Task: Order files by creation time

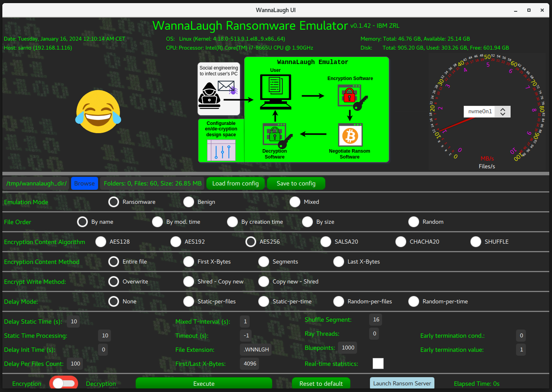Action: (x=232, y=222)
